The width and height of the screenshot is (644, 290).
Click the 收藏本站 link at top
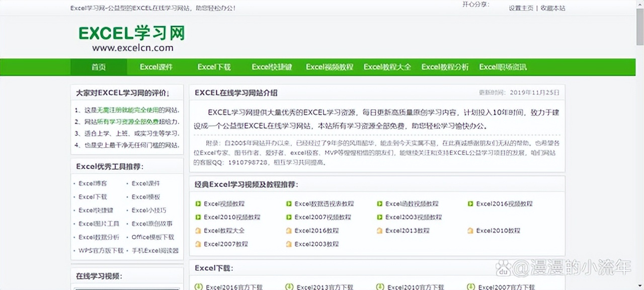(553, 8)
